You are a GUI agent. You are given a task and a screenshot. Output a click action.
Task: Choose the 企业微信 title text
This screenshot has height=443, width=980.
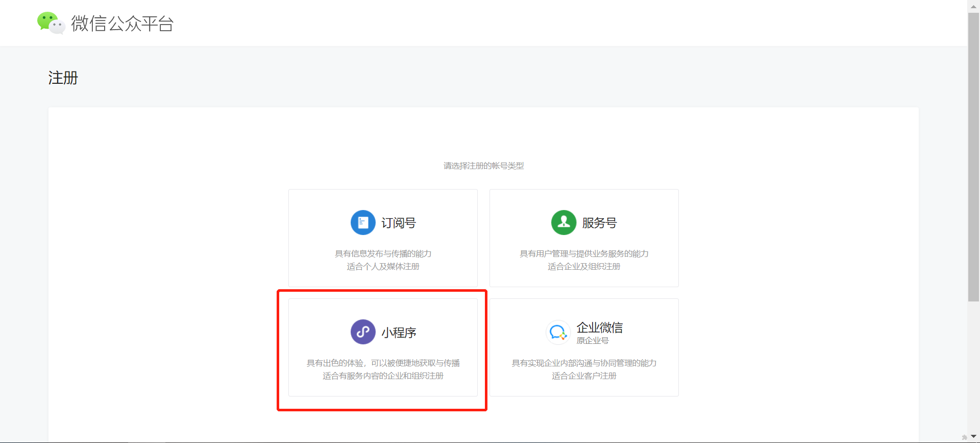(x=599, y=328)
